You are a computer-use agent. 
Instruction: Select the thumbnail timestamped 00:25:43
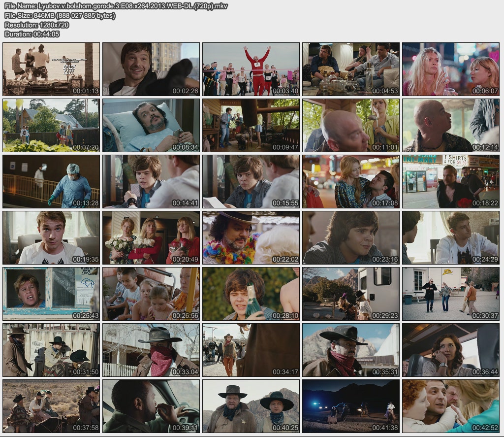[x=51, y=294]
